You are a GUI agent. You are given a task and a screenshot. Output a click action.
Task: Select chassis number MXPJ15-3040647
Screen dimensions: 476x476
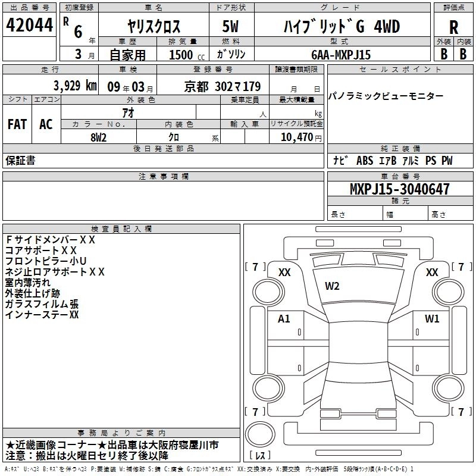pyautogui.click(x=400, y=189)
